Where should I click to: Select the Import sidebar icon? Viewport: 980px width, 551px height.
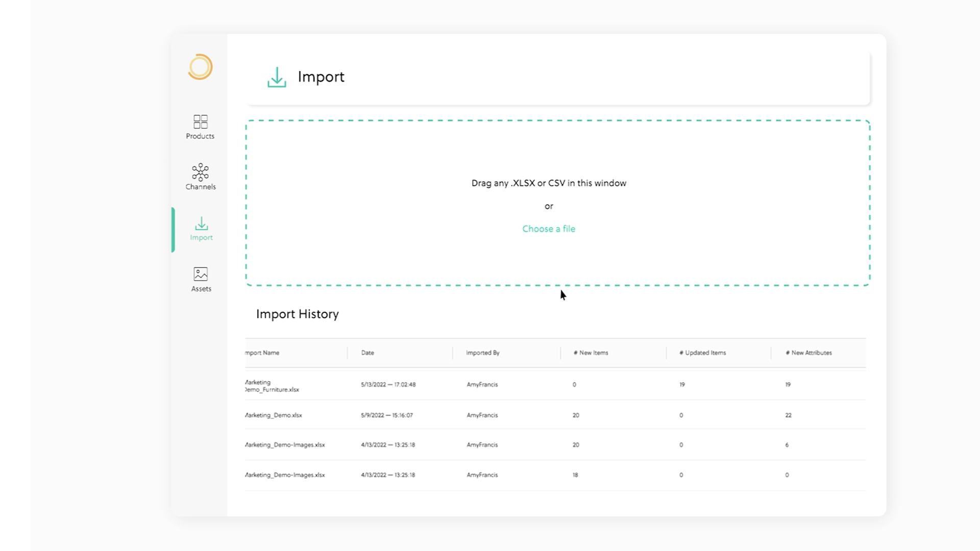point(201,224)
